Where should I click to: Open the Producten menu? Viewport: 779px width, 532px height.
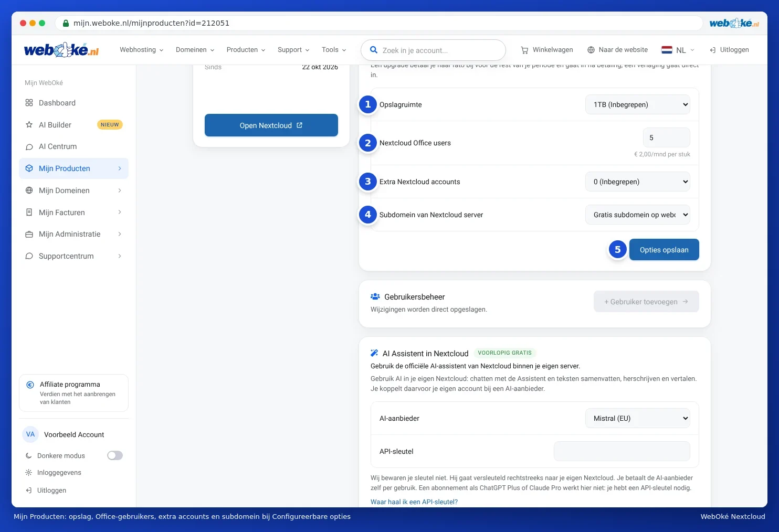[x=246, y=50]
